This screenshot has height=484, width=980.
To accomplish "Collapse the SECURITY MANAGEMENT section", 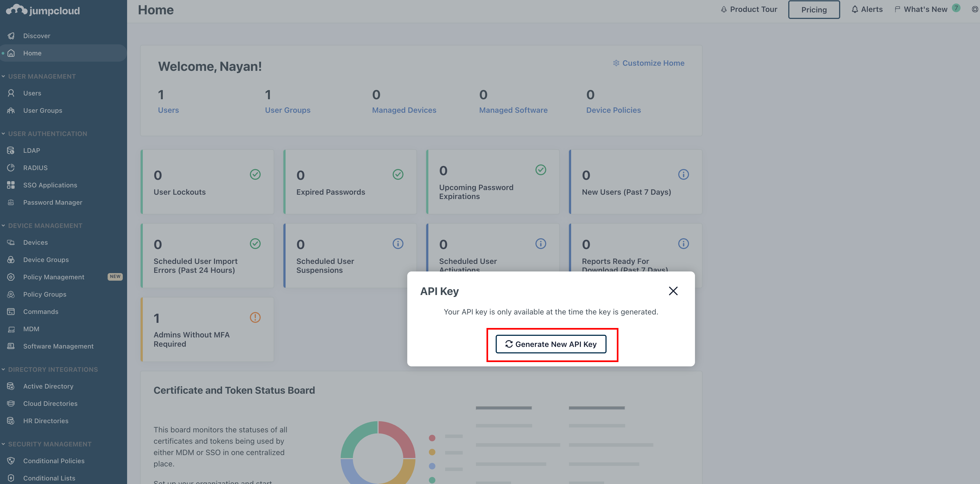I will 4,444.
